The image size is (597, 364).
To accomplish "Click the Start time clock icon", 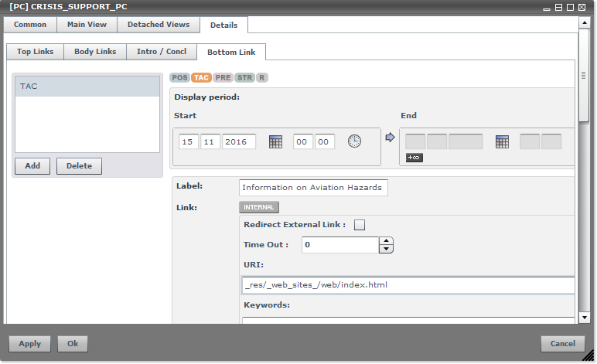I will pos(354,141).
